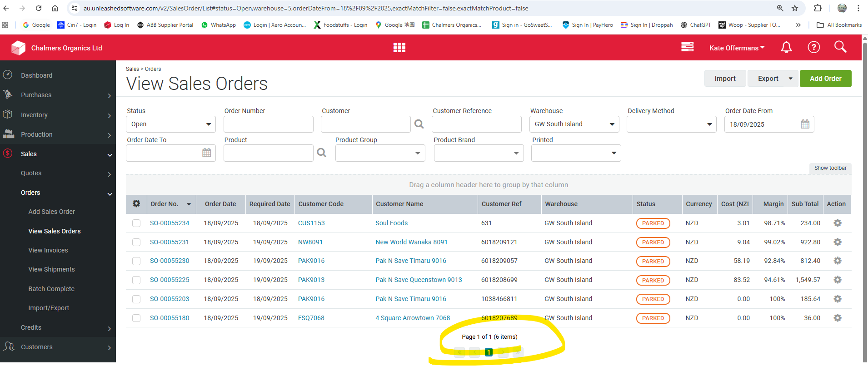Expand the Warehouse dropdown

click(574, 124)
